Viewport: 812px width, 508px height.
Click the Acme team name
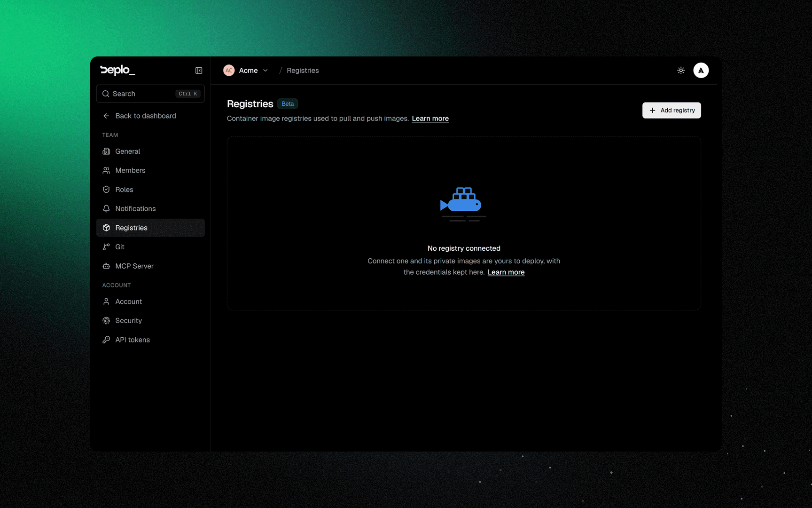coord(248,71)
